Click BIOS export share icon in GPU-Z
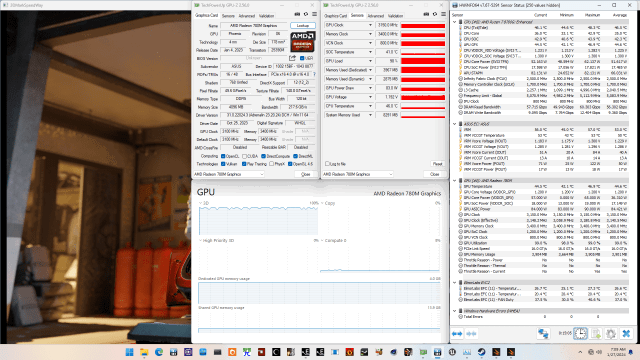 click(x=292, y=58)
